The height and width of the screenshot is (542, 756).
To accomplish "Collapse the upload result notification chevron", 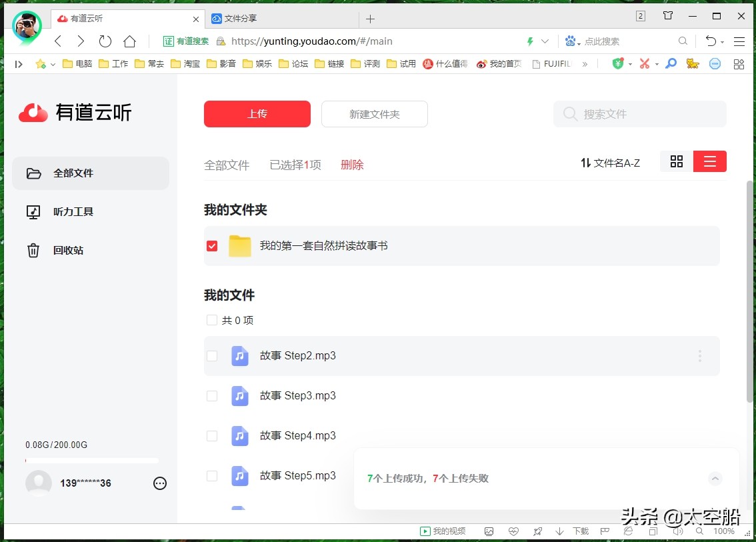I will pyautogui.click(x=715, y=479).
